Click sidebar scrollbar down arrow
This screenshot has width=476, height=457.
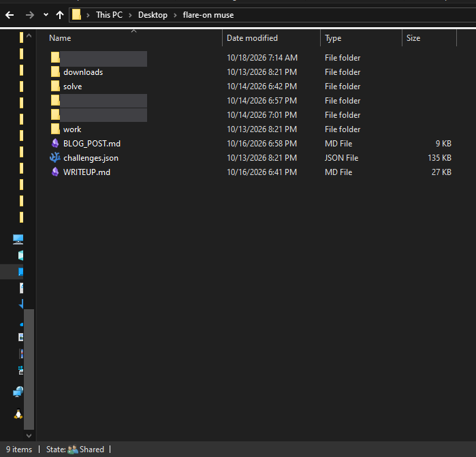(29, 436)
